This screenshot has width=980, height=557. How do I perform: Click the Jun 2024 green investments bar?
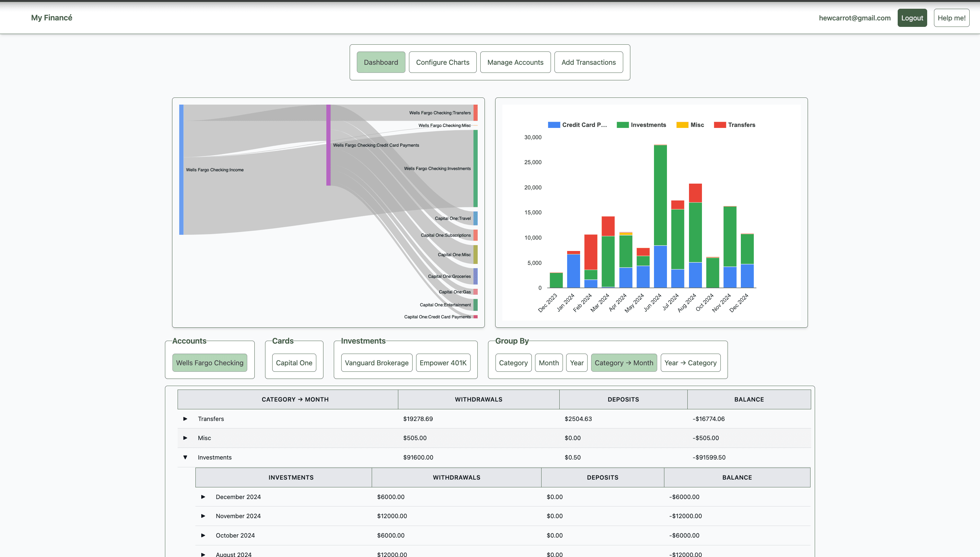[x=660, y=195]
